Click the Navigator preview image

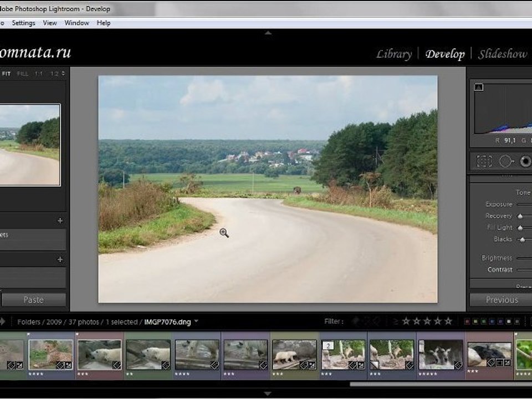pos(30,145)
